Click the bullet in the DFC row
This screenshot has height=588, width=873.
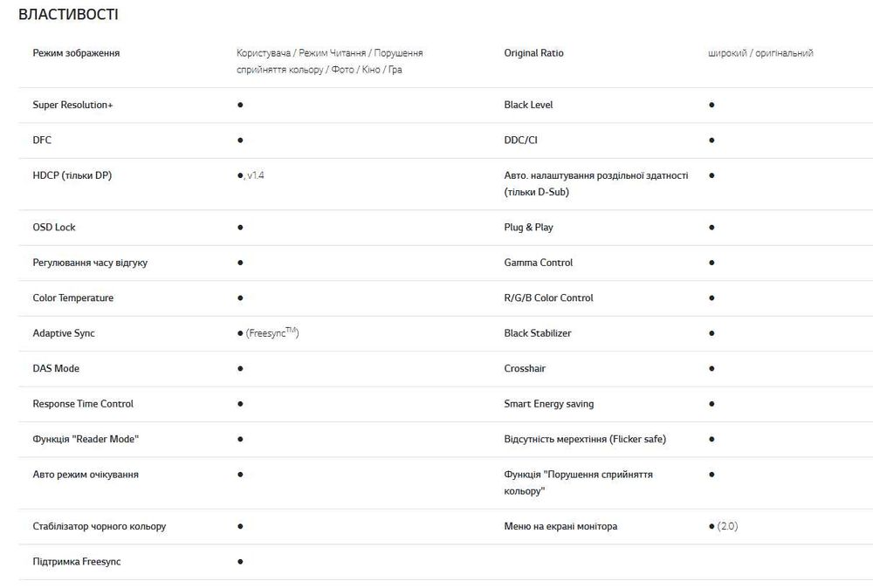pos(240,140)
